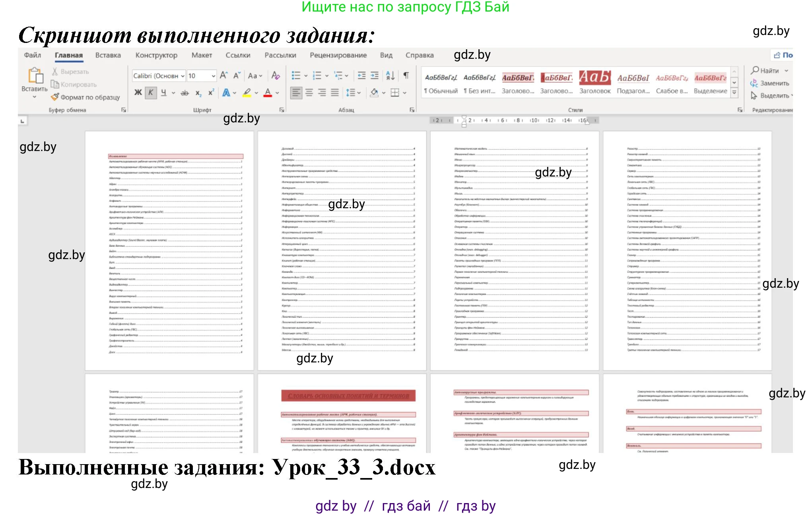812x515 pixels.
Task: Toggle Italic formatting (К)
Action: click(151, 93)
